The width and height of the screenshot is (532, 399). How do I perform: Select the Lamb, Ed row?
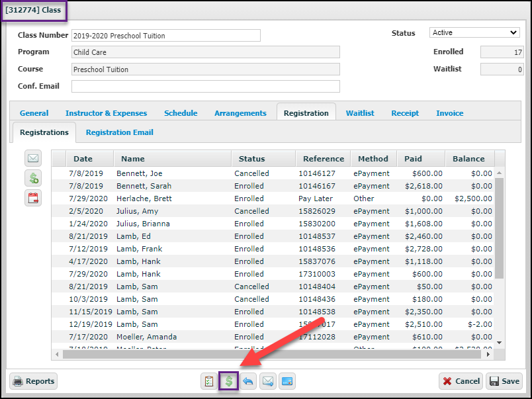273,236
